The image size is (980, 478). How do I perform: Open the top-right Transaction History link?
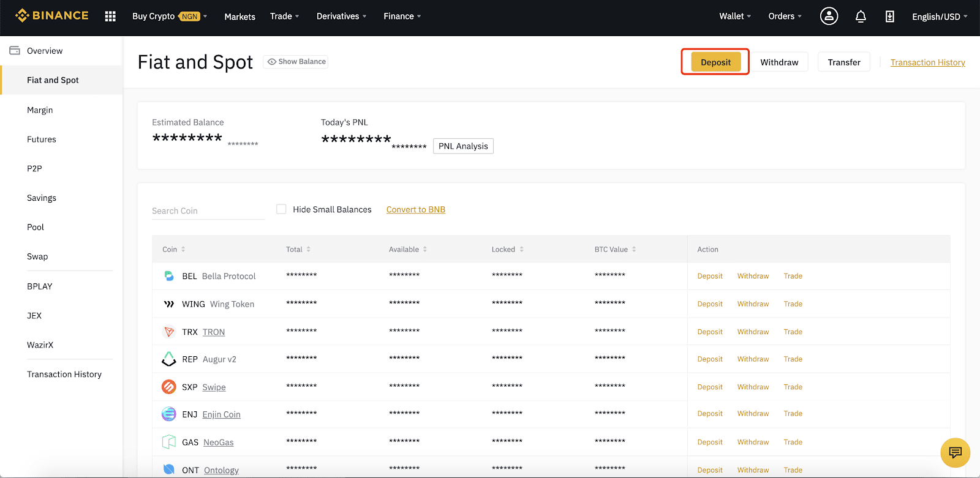click(927, 62)
